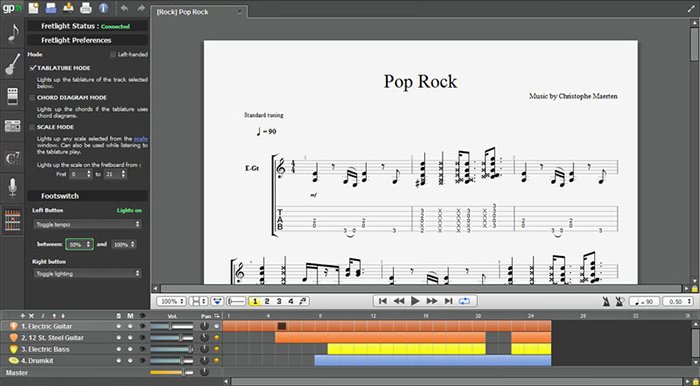Image resolution: width=700 pixels, height=386 pixels.
Task: Open the 100% zoom dropdown
Action: pyautogui.click(x=171, y=301)
